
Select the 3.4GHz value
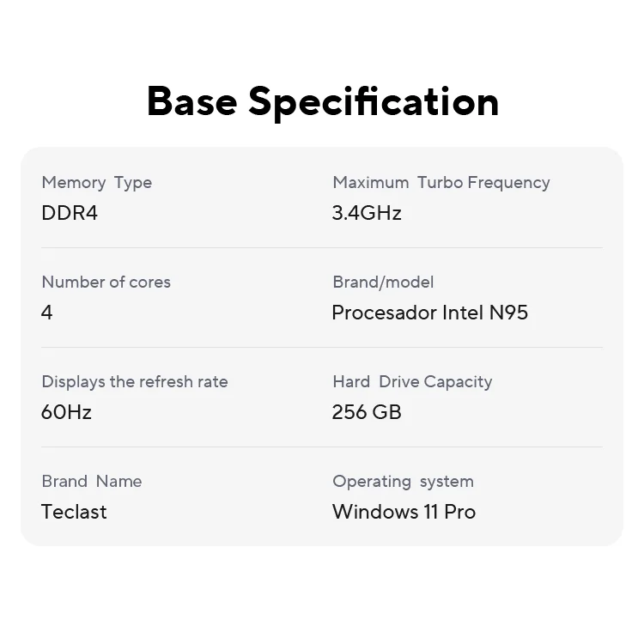pos(367,213)
